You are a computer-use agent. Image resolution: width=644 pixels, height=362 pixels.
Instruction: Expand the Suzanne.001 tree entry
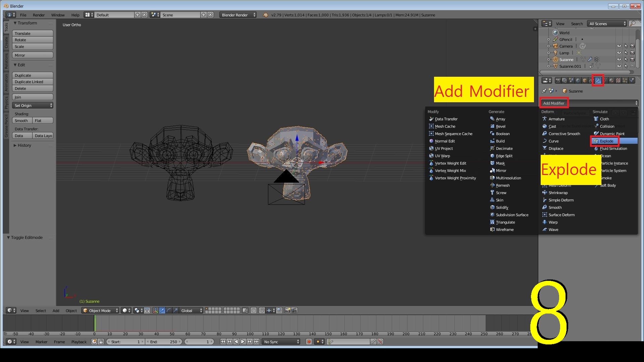pyautogui.click(x=549, y=66)
